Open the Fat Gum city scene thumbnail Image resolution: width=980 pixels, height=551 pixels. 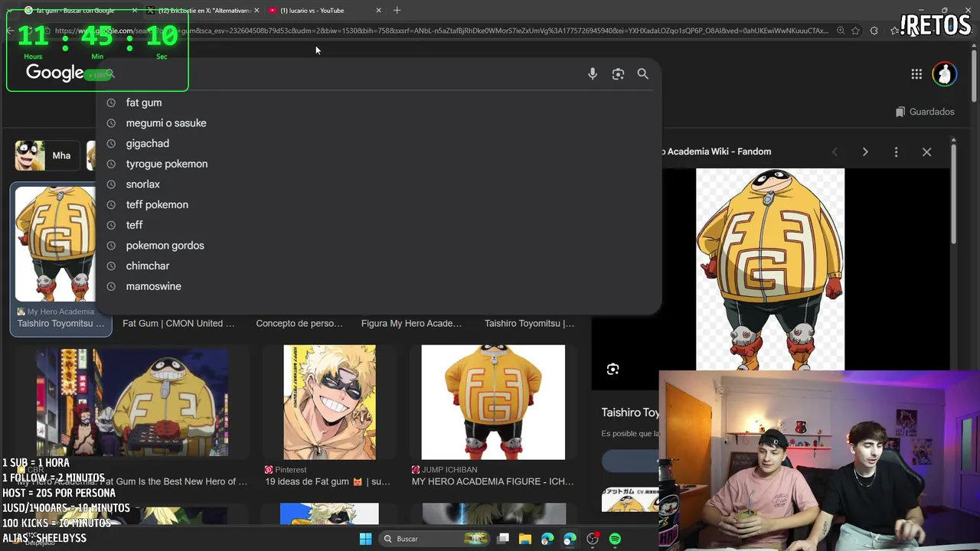coord(132,403)
